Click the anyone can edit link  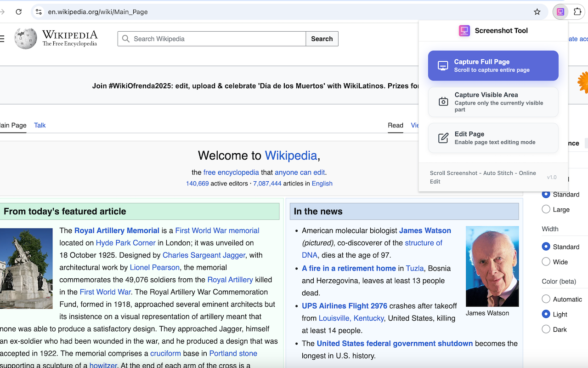(300, 172)
